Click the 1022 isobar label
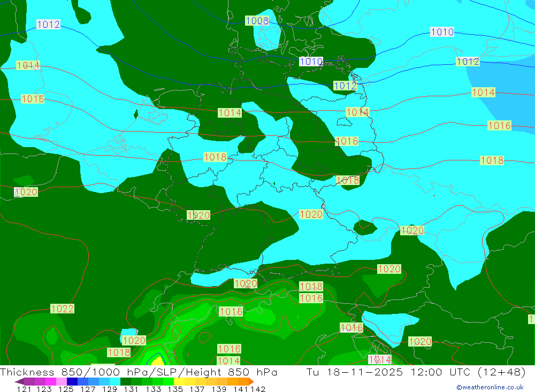This screenshot has height=392, width=535. 62,309
